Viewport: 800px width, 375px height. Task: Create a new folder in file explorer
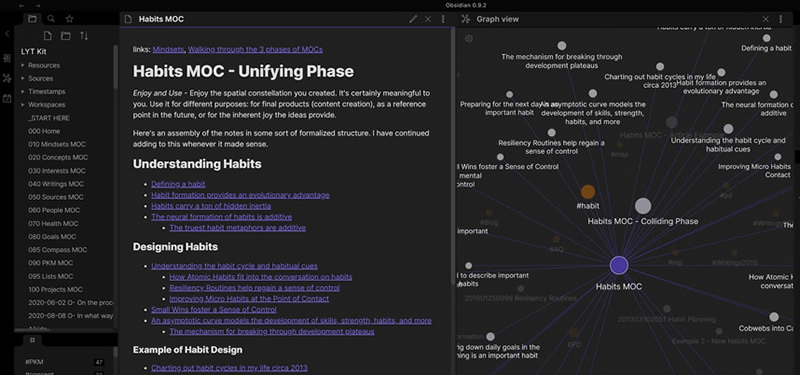66,36
